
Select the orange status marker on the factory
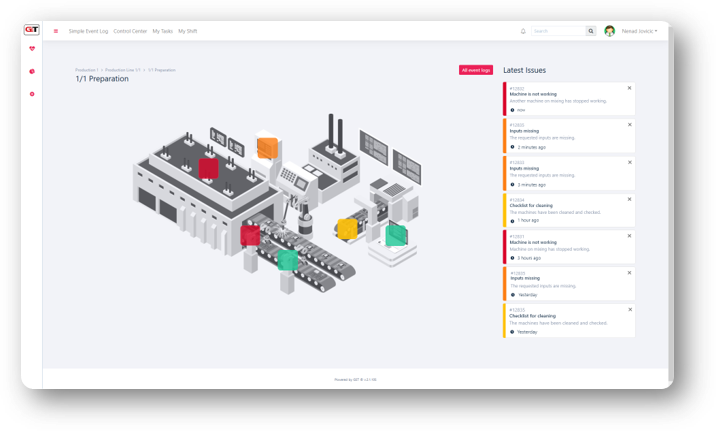tap(266, 147)
